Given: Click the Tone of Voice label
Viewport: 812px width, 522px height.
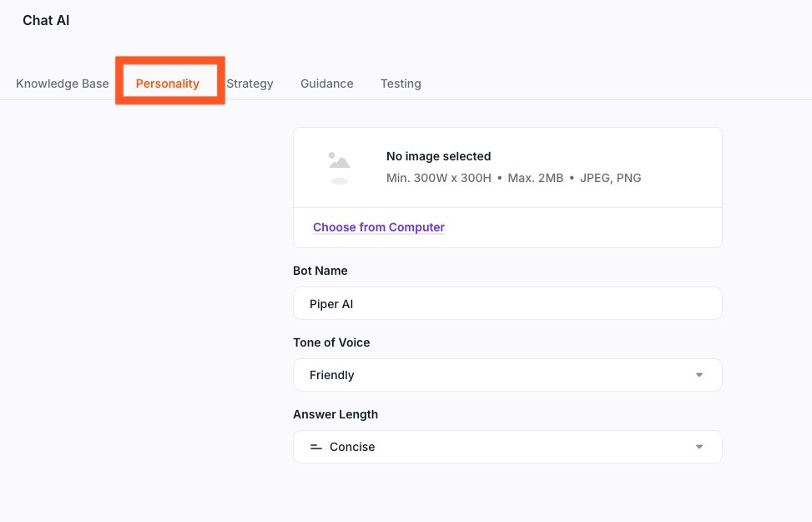Looking at the screenshot, I should (331, 342).
